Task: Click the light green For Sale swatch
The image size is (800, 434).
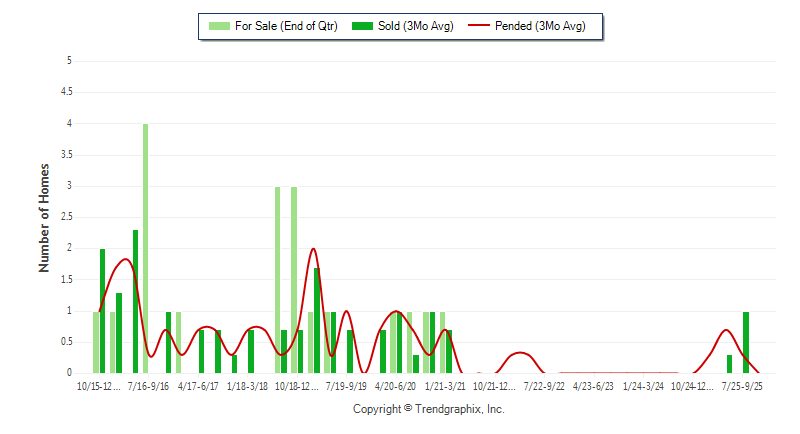Action: pyautogui.click(x=216, y=26)
